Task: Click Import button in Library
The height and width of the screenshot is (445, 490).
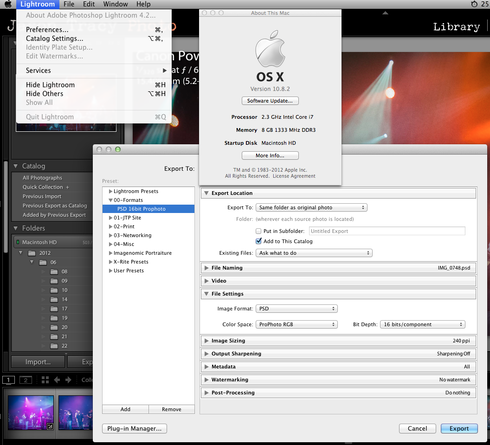Action: coord(38,362)
